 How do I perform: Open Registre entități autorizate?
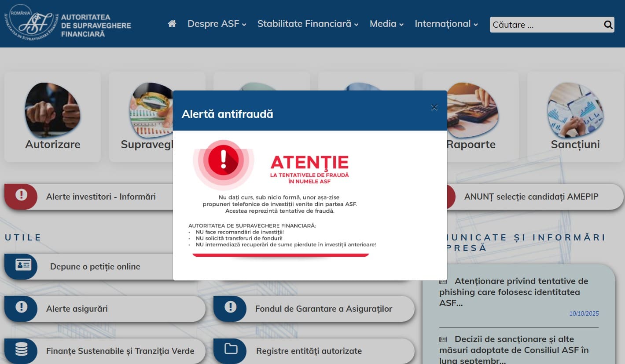click(309, 351)
